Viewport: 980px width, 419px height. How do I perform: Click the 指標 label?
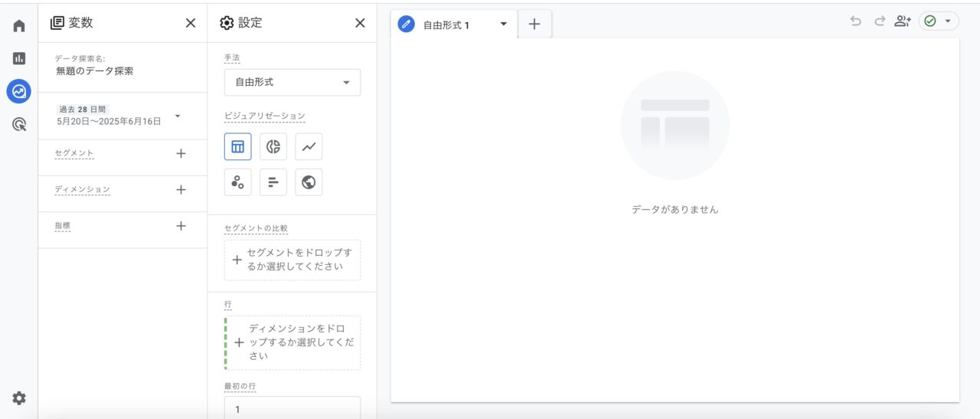tap(63, 226)
